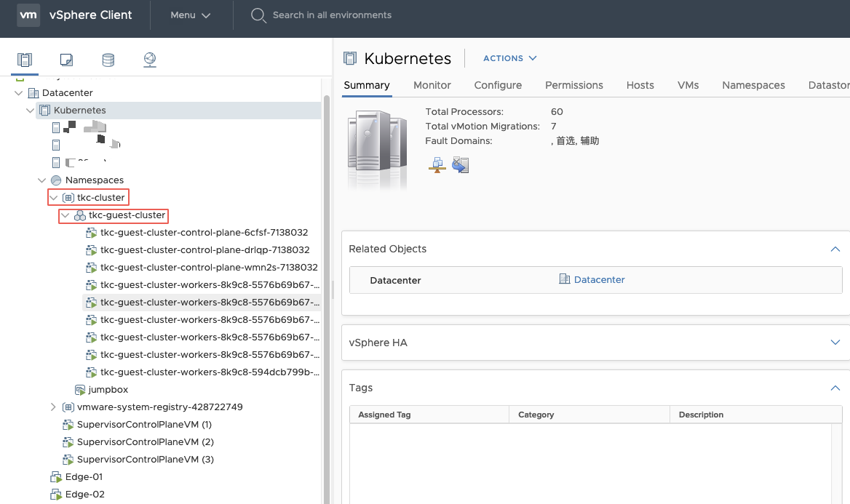Click the search magnifier icon
This screenshot has width=850, height=504.
[x=258, y=15]
